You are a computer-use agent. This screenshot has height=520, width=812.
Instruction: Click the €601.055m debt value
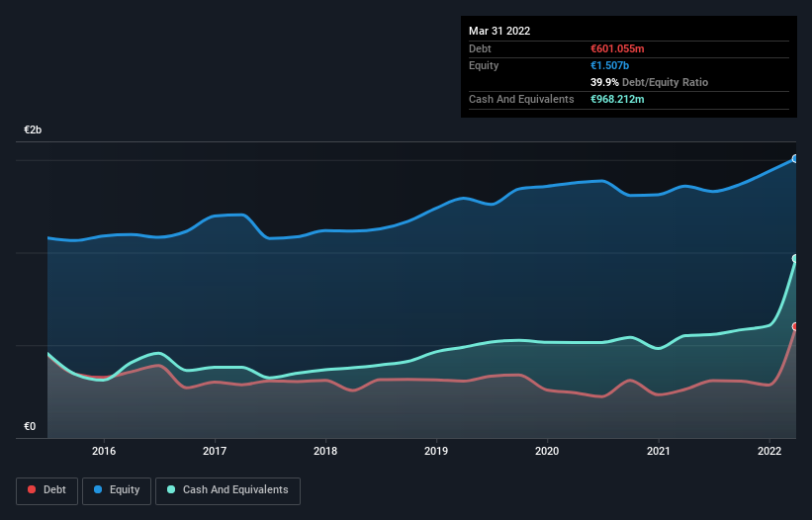coord(617,48)
